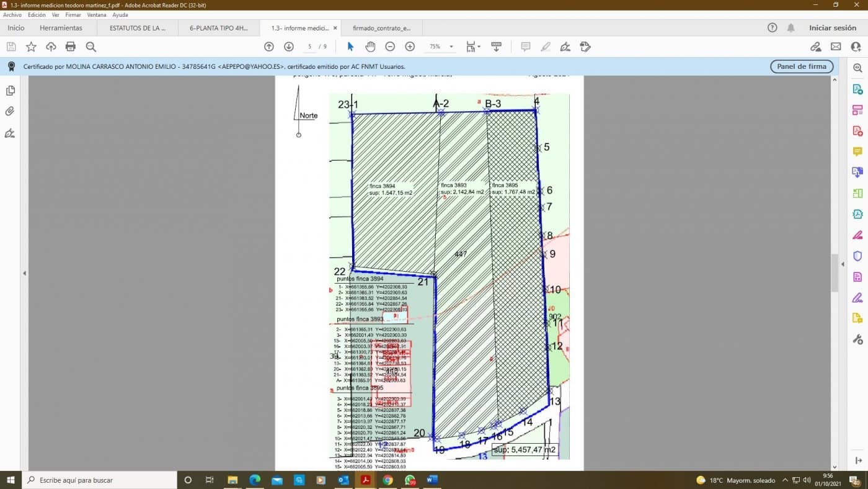Open the Archivo menu

click(x=12, y=15)
